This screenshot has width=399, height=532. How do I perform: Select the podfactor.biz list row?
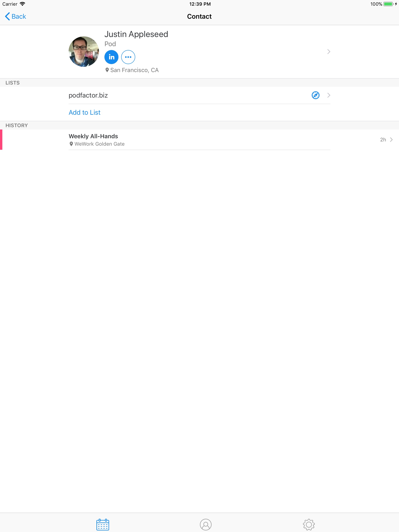(88, 95)
